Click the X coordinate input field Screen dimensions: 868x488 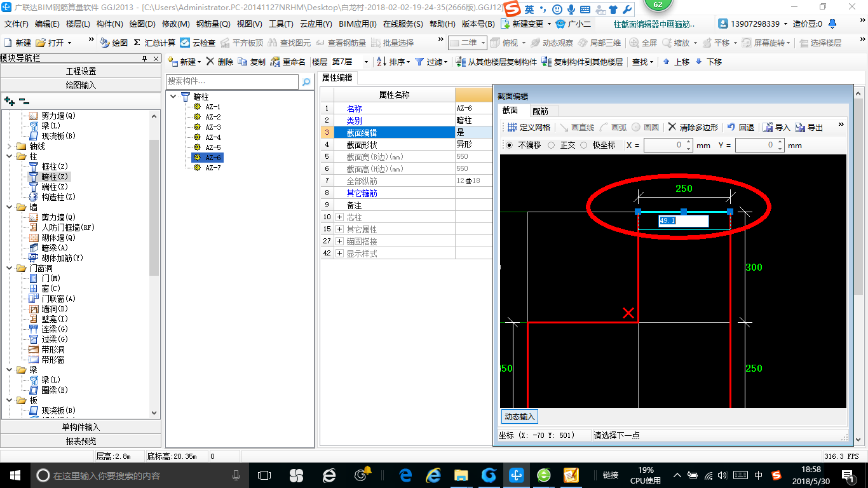pos(664,146)
